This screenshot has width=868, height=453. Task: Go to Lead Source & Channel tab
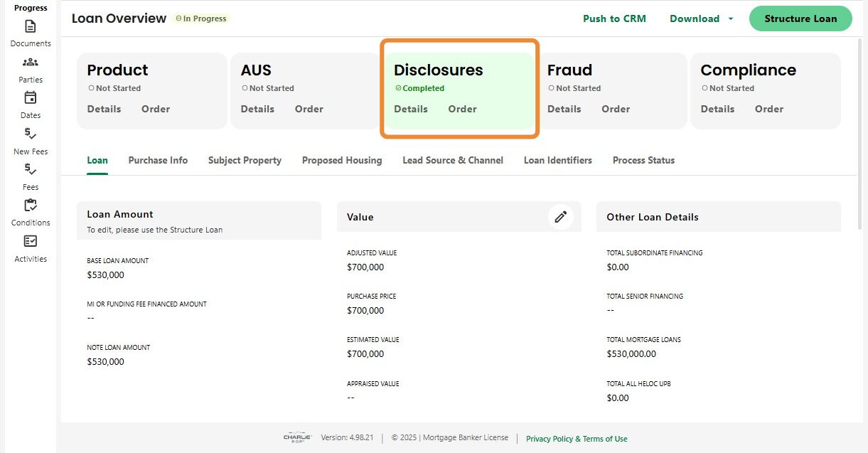(453, 160)
